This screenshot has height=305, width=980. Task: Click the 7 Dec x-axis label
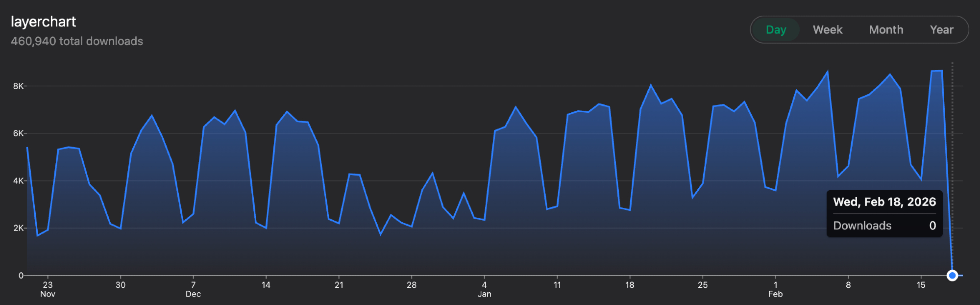coord(193,289)
